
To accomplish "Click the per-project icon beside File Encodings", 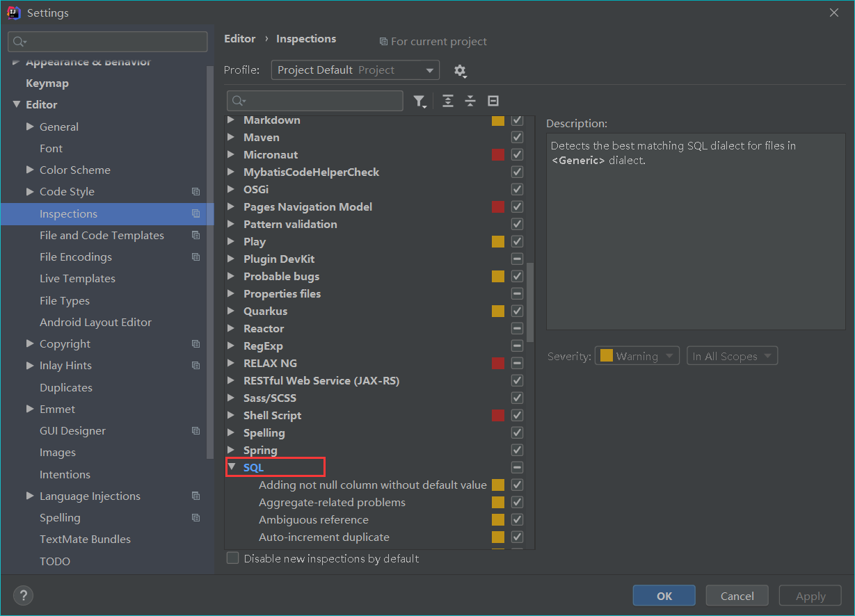I will [x=195, y=257].
